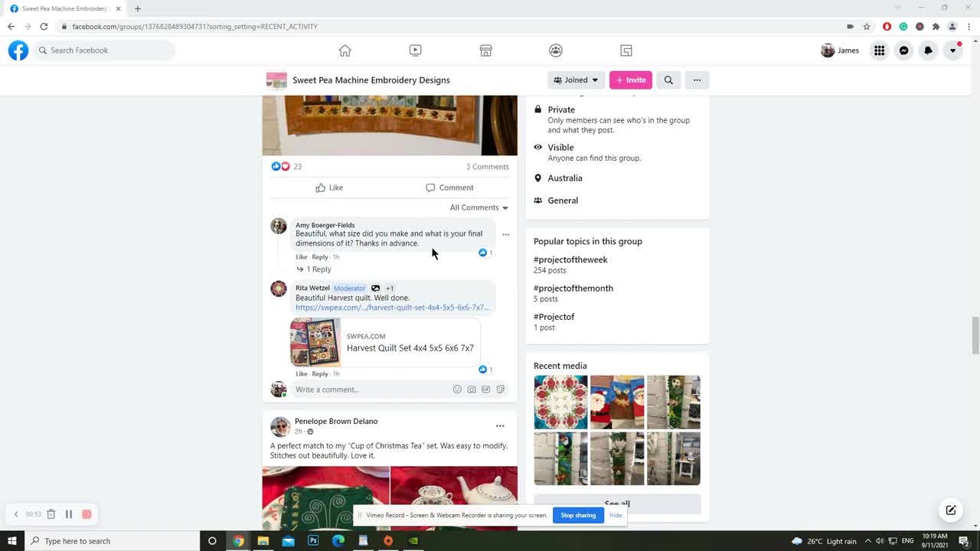This screenshot has height=551, width=980.
Task: Add a sticker to the comment
Action: coord(500,390)
